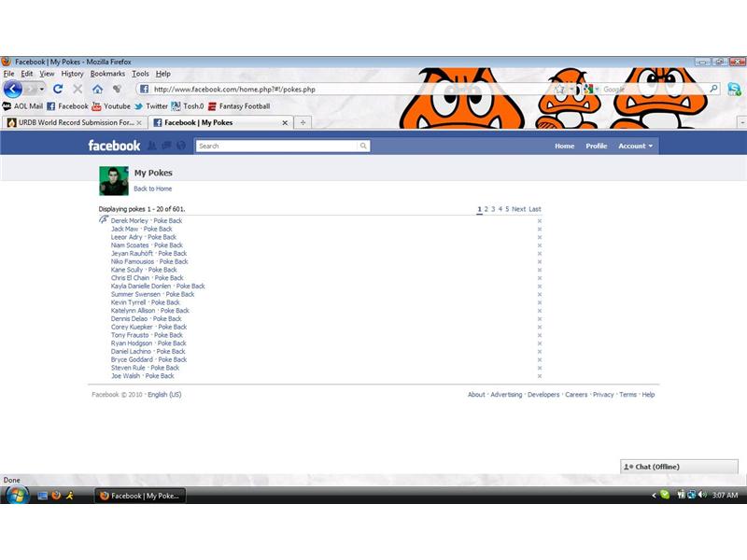Reload the page with the refresh icon

[x=56, y=89]
